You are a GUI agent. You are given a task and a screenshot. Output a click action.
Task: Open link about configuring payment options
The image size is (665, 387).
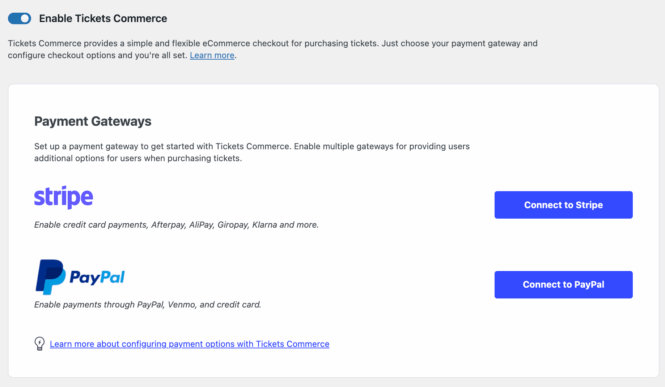click(190, 344)
